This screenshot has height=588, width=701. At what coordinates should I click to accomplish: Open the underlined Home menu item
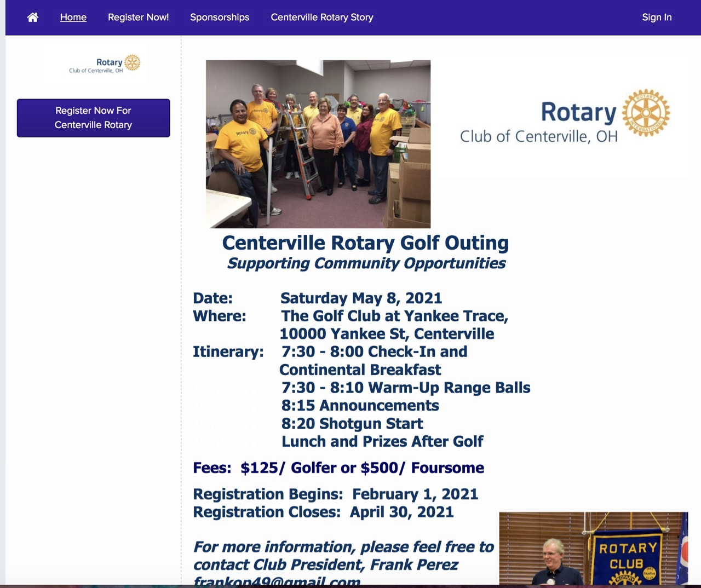[73, 18]
